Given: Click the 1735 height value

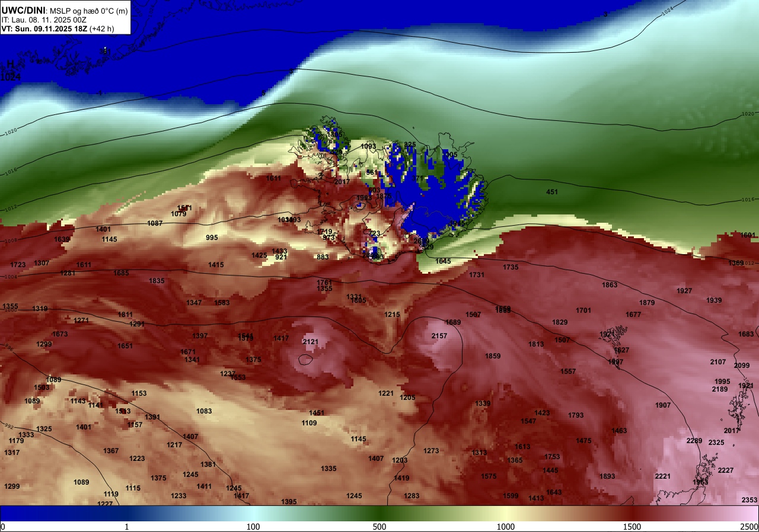Looking at the screenshot, I should (511, 267).
